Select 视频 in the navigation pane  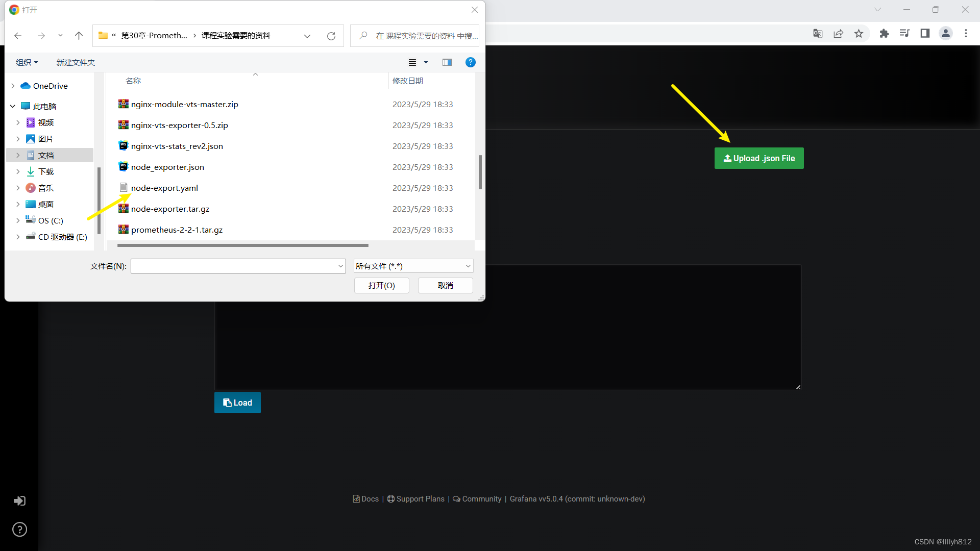coord(45,122)
